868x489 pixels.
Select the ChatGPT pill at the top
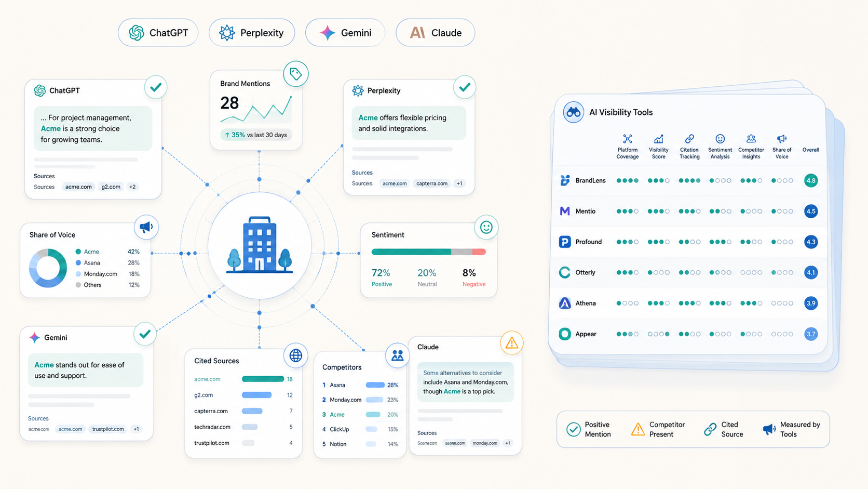pyautogui.click(x=158, y=33)
